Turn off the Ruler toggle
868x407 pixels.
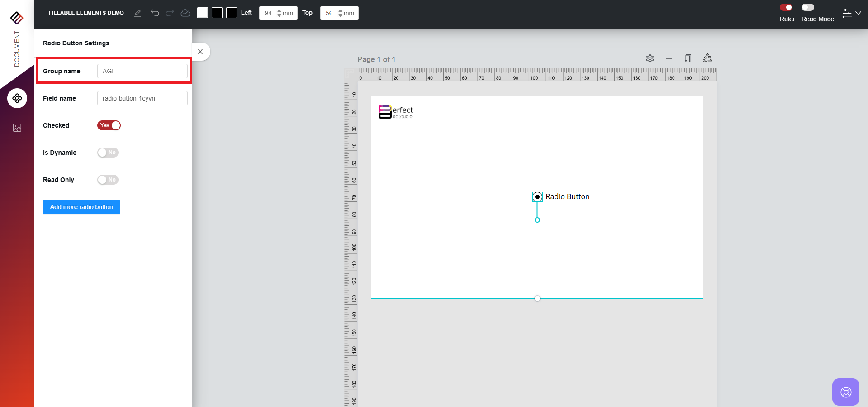click(x=786, y=7)
